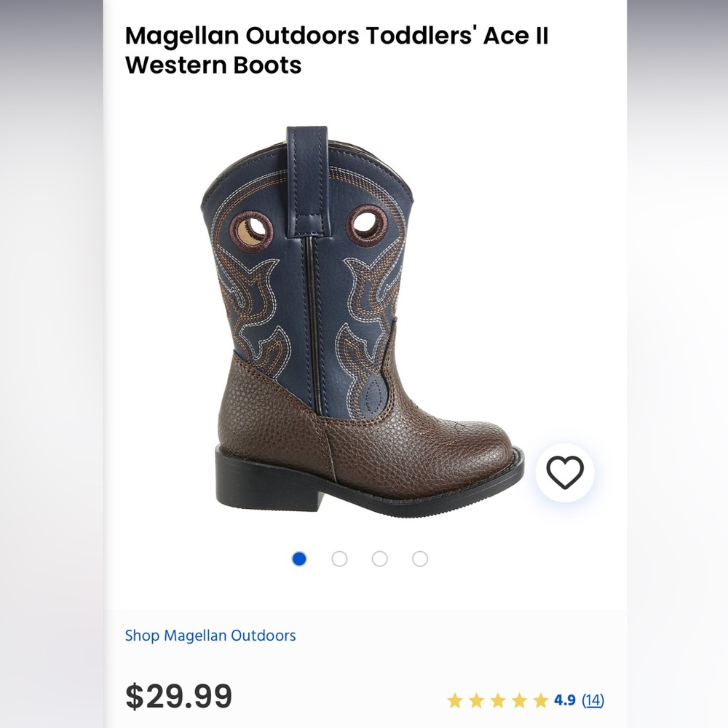Switch to the fourth image dot
The height and width of the screenshot is (728, 728).
tap(421, 557)
